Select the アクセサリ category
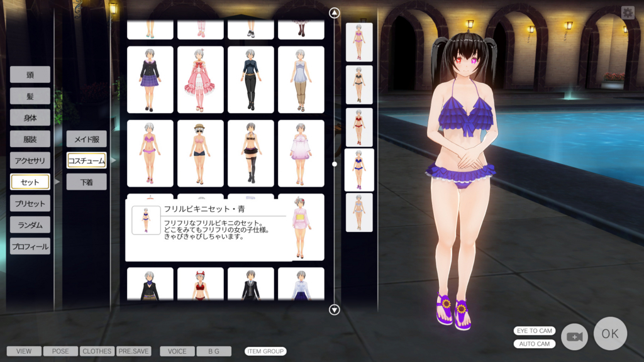The width and height of the screenshot is (644, 362). point(30,160)
